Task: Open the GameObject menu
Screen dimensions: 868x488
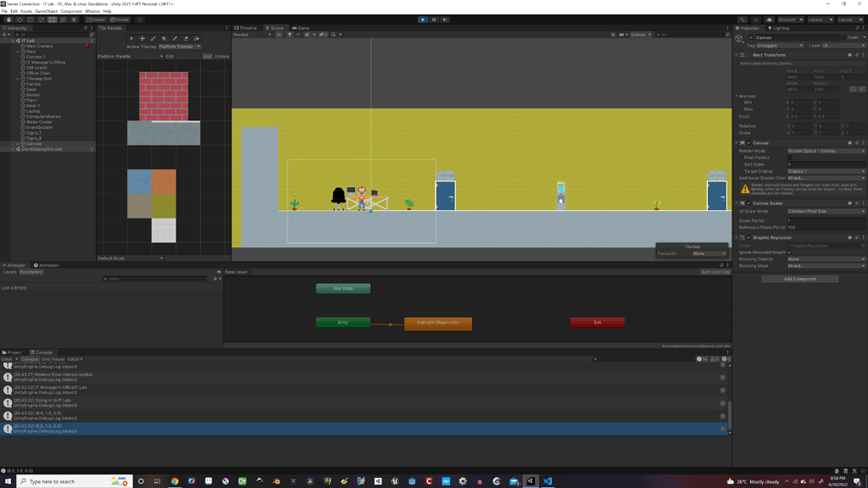Action: coord(46,11)
